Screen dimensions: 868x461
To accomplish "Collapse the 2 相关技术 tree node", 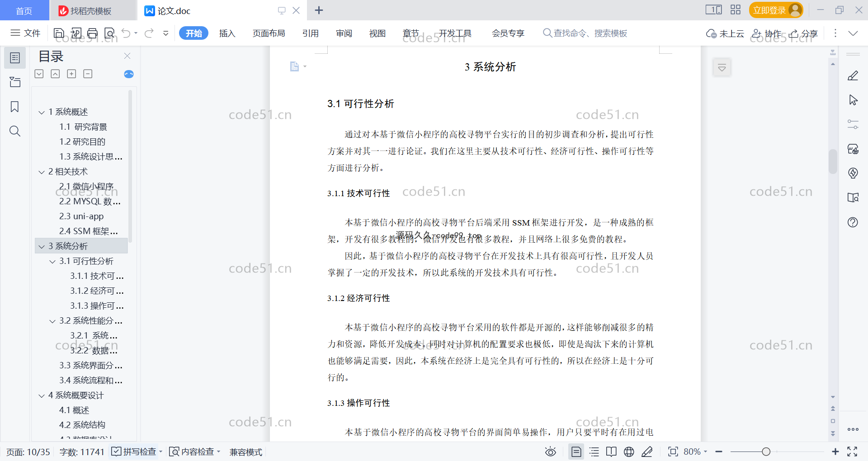I will [x=42, y=172].
